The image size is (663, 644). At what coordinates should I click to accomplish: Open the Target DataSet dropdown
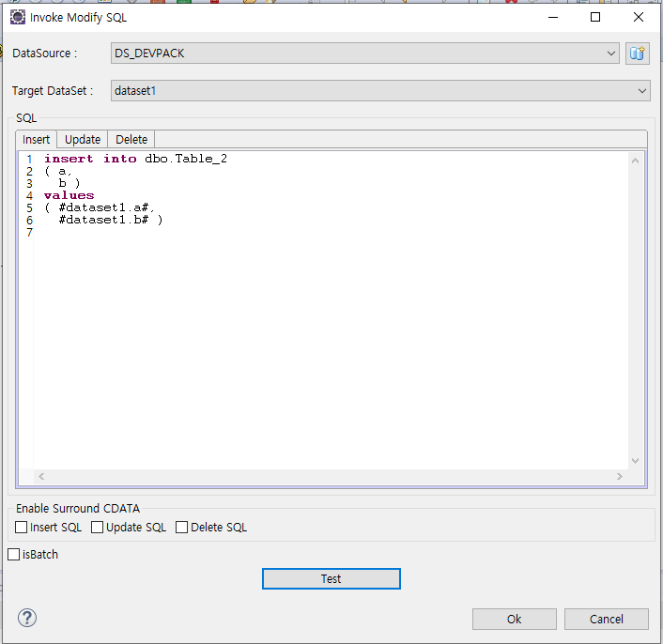pos(642,91)
